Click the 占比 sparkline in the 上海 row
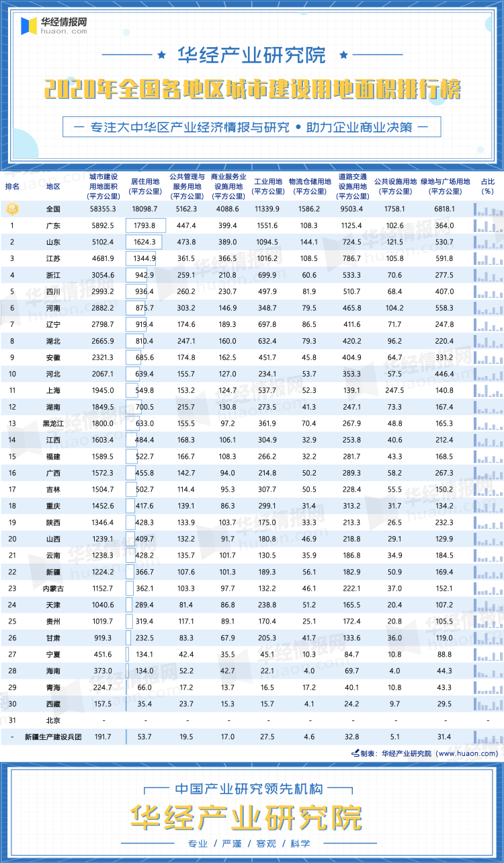 point(488,389)
